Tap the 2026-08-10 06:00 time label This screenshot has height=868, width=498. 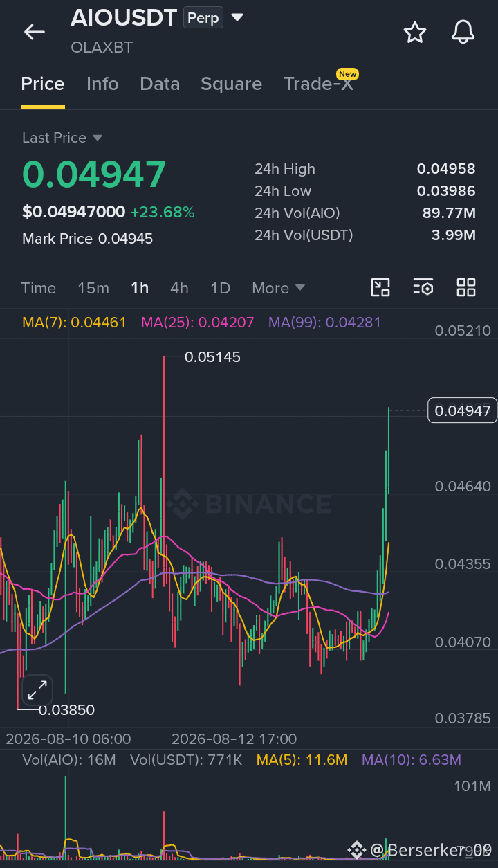click(x=68, y=739)
